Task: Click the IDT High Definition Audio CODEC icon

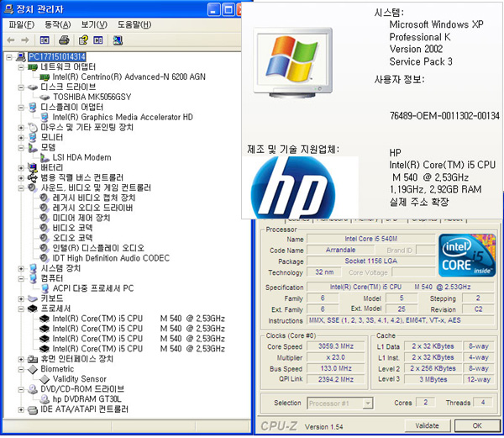Action: pyautogui.click(x=44, y=258)
